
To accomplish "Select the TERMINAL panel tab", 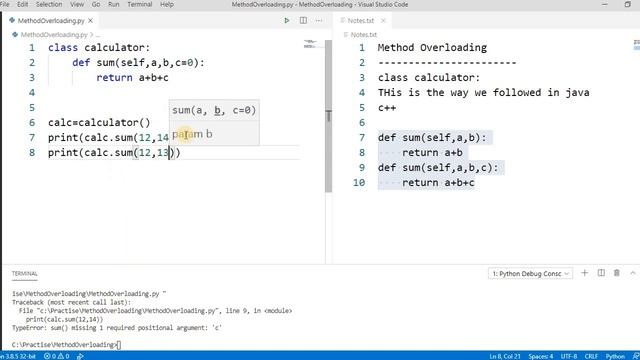I will tap(24, 273).
